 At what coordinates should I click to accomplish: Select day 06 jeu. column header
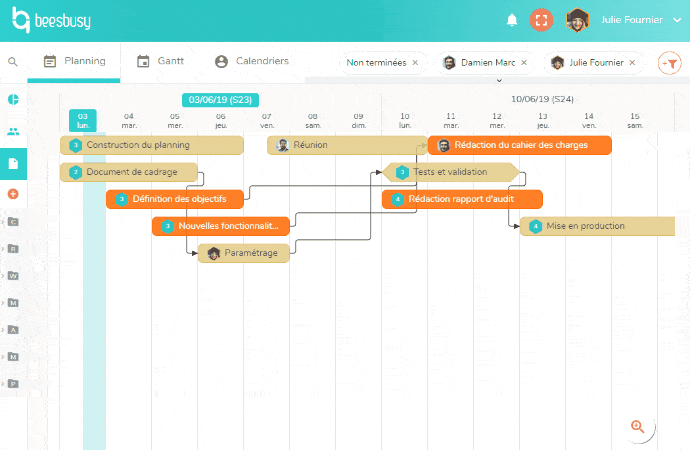click(x=221, y=121)
